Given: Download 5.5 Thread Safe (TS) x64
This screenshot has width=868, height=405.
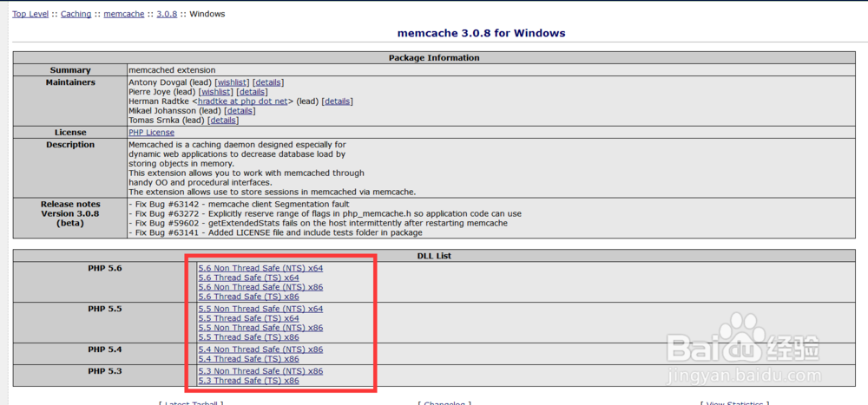Looking at the screenshot, I should point(249,318).
